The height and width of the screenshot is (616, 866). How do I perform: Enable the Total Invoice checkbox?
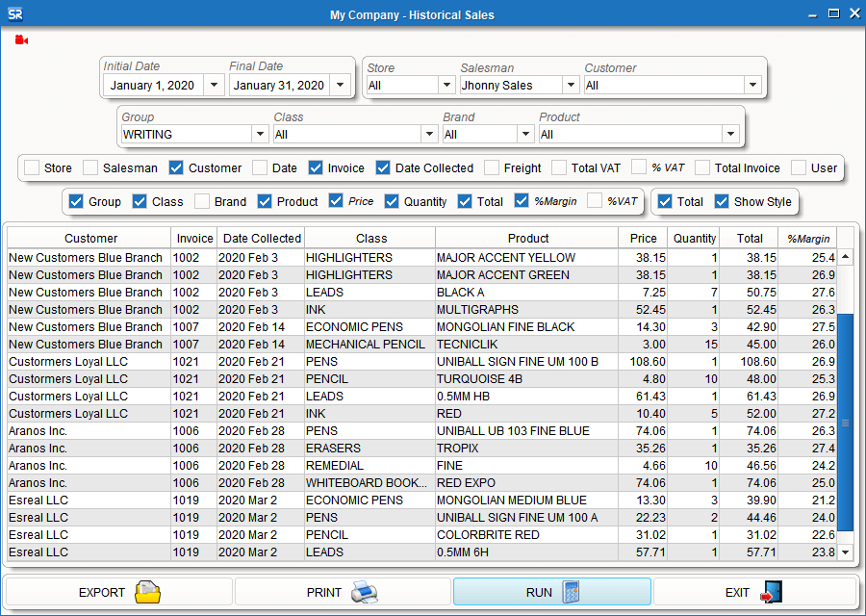tap(702, 167)
